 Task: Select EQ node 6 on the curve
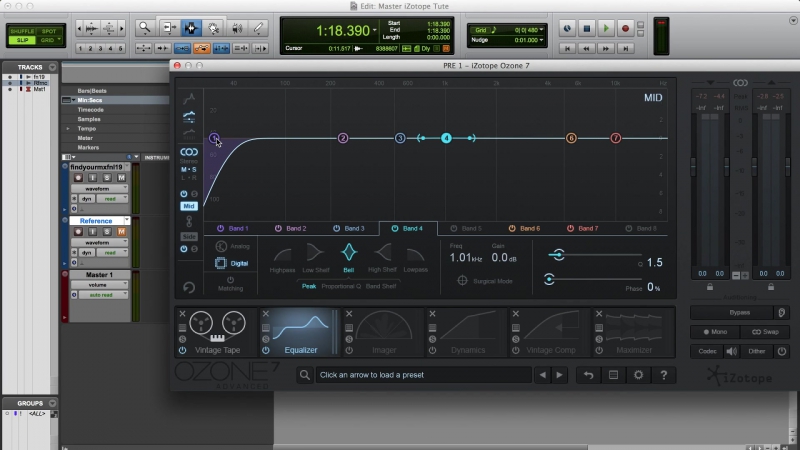pyautogui.click(x=571, y=138)
